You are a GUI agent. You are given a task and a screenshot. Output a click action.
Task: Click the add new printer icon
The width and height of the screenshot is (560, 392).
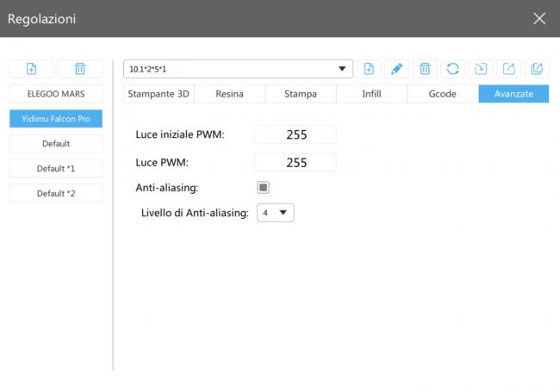click(x=32, y=69)
